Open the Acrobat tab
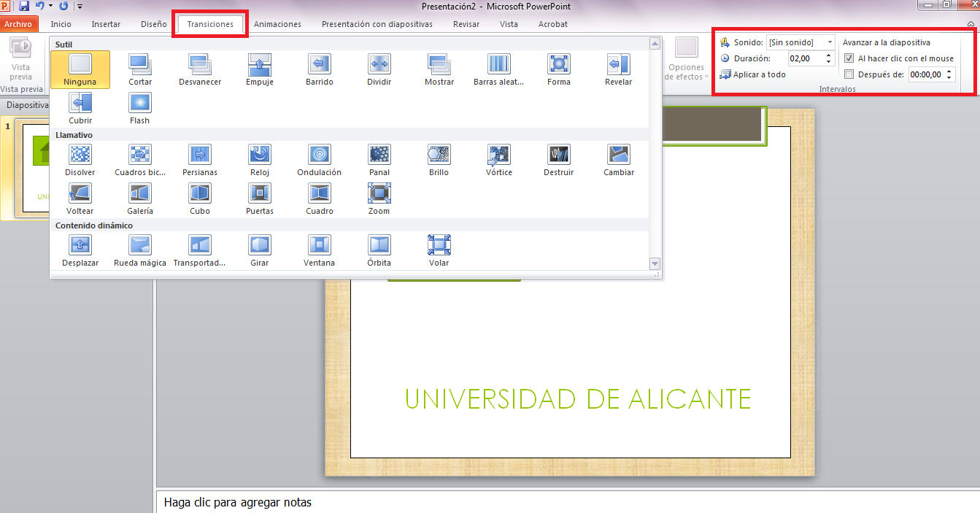 coord(552,24)
